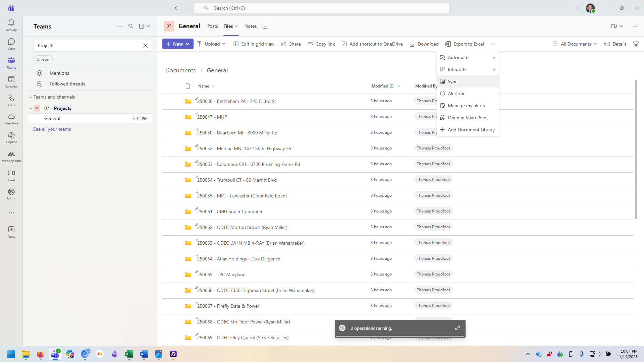Open the Copilot sidebar icon
The image size is (644, 362).
11,137
